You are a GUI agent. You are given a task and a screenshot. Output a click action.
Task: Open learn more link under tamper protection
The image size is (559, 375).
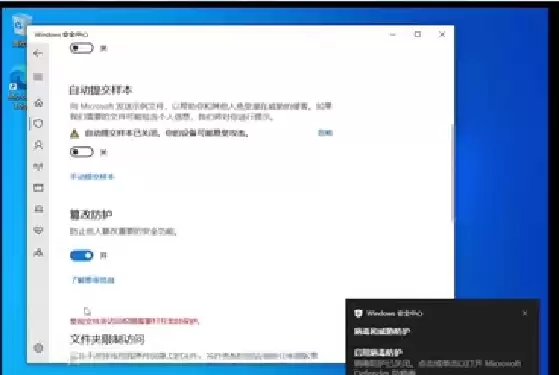[93, 280]
